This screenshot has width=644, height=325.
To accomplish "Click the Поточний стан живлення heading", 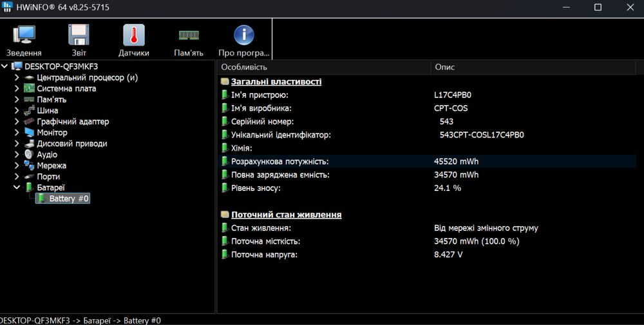I will point(286,214).
